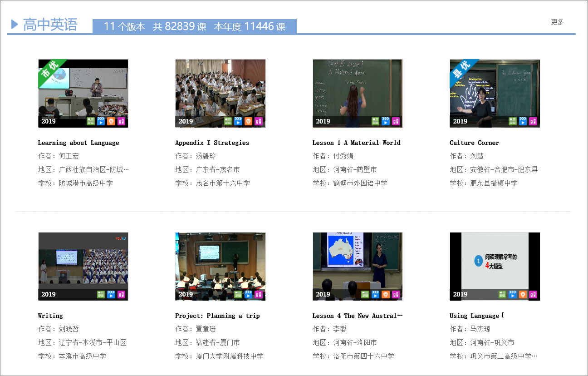Image resolution: width=588 pixels, height=376 pixels.
Task: Click school text 鹤壁市外国语中学
Action: click(360, 183)
